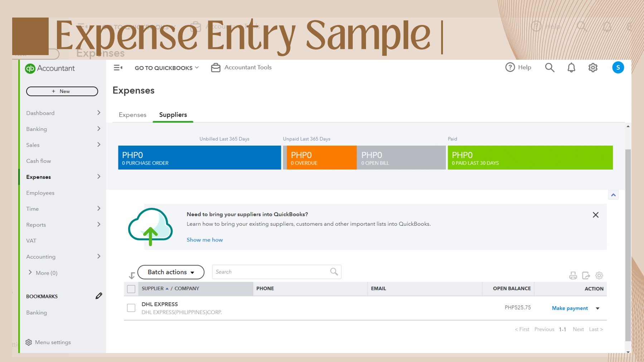The height and width of the screenshot is (362, 644).
Task: Click the Show me how link
Action: point(205,240)
